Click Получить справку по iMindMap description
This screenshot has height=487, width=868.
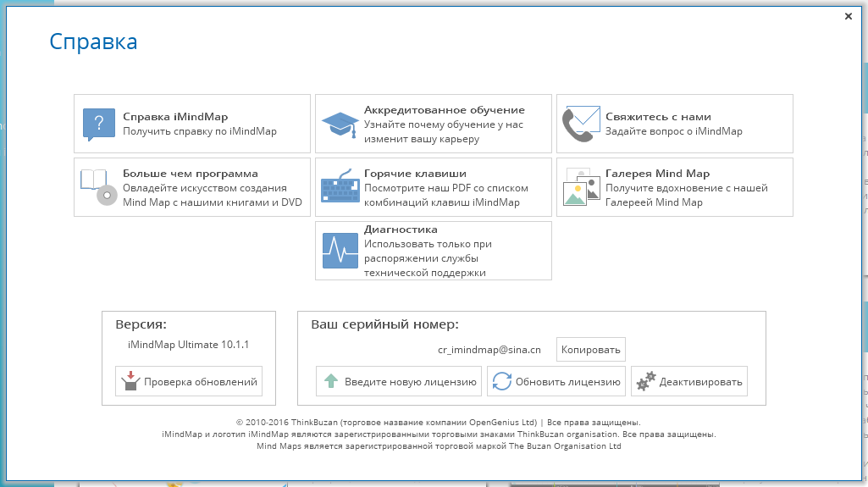pyautogui.click(x=199, y=131)
